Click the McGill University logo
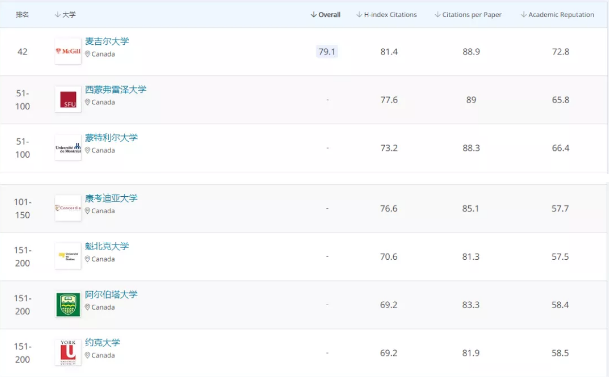This screenshot has height=377, width=609. click(x=68, y=51)
